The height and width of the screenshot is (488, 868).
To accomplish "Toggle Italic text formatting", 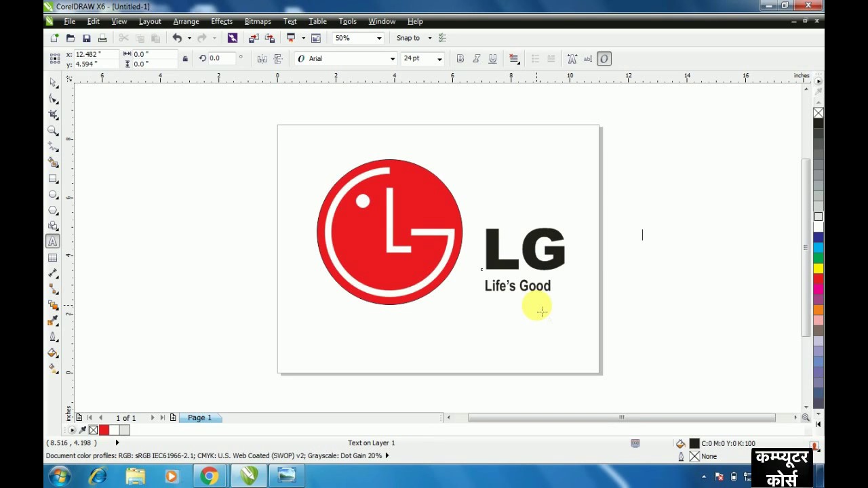I will [477, 59].
